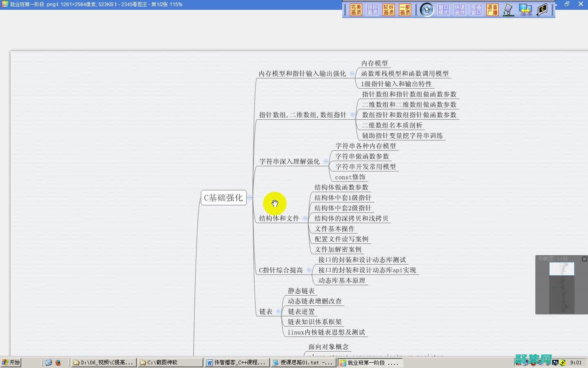Collapse the 内存模型和指针输入输出强化 branch
This screenshot has height=368, width=588.
tap(352, 74)
